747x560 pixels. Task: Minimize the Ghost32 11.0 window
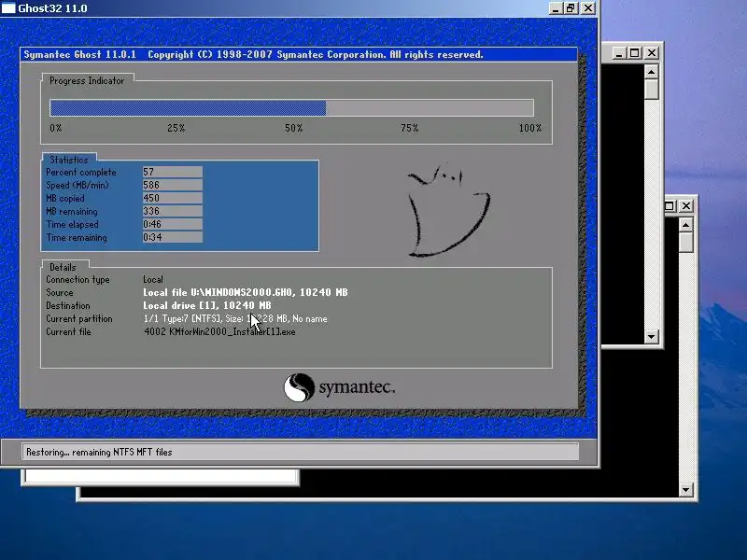[x=555, y=8]
